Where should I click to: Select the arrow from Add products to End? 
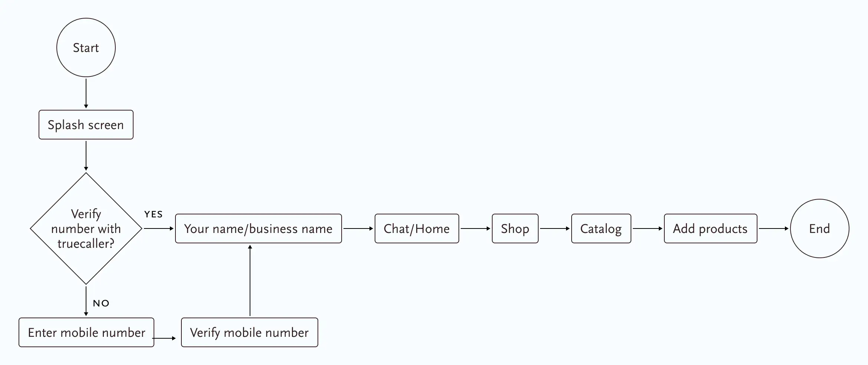pos(773,228)
